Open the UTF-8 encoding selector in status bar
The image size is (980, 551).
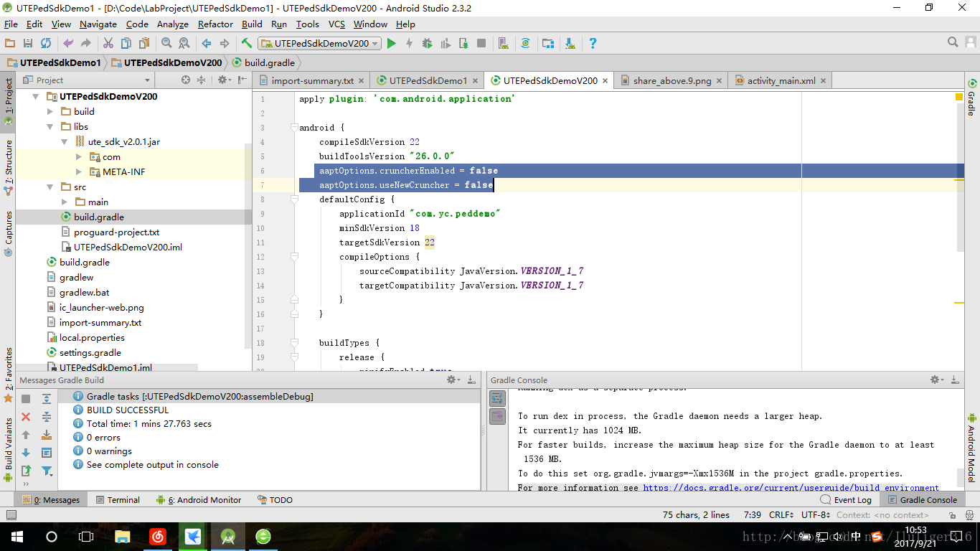click(x=816, y=515)
